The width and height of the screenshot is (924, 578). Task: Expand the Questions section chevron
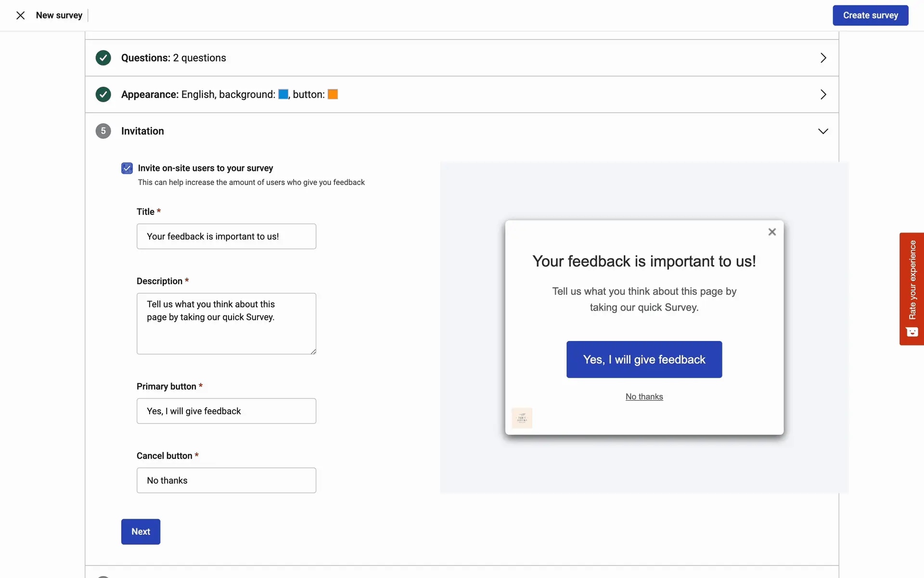(823, 58)
